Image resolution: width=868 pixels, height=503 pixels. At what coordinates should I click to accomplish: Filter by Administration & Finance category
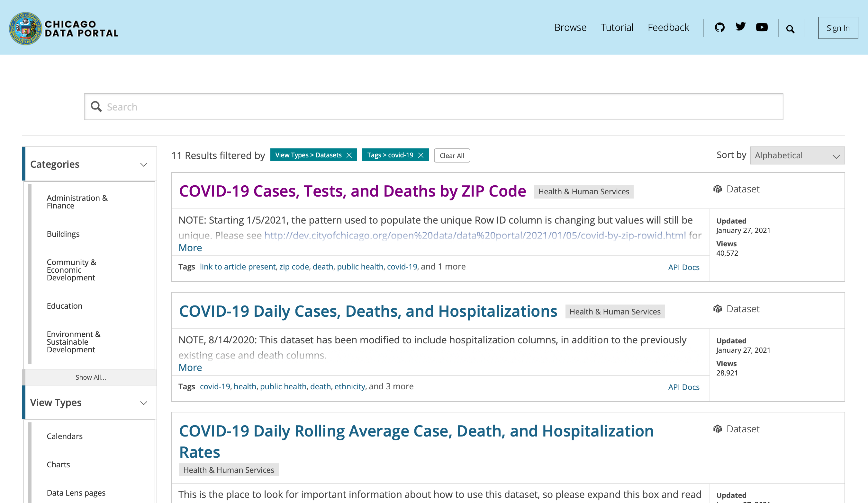coord(77,202)
